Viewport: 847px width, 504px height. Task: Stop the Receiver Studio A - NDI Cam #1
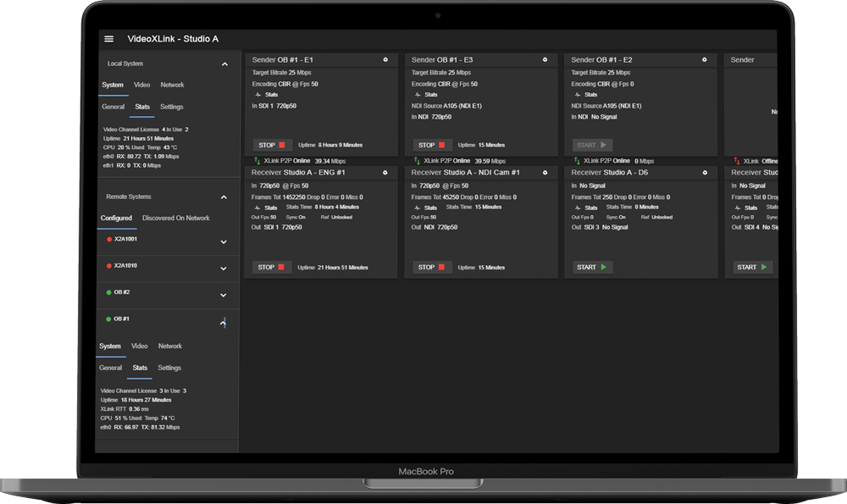point(431,268)
